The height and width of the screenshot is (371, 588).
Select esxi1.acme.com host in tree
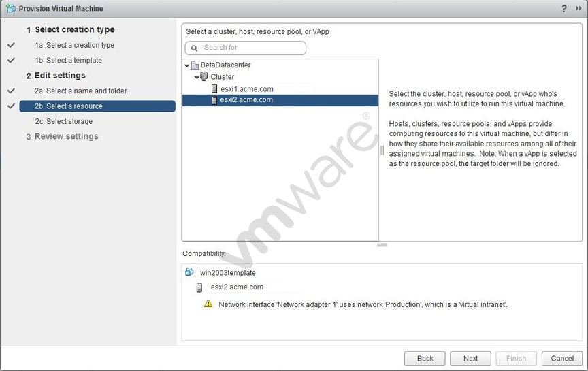pos(246,88)
